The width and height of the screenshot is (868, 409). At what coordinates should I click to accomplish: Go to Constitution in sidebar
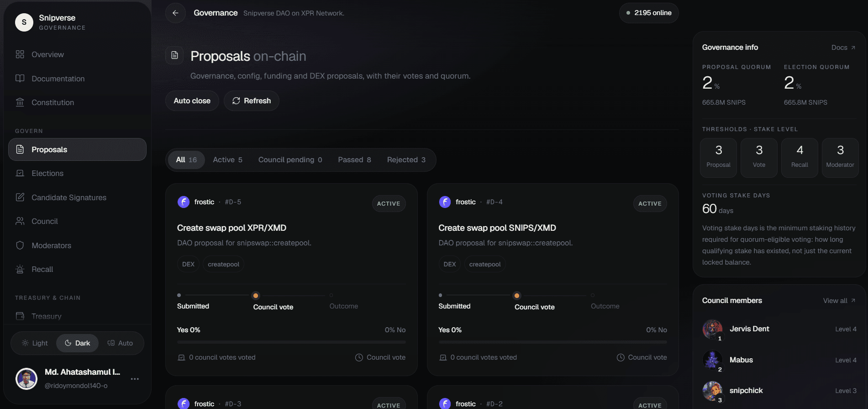click(x=77, y=102)
